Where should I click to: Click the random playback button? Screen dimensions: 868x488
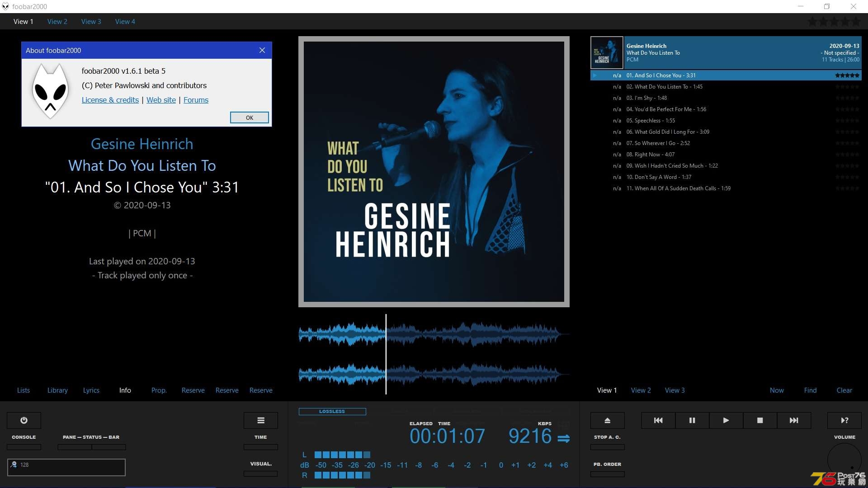(844, 420)
